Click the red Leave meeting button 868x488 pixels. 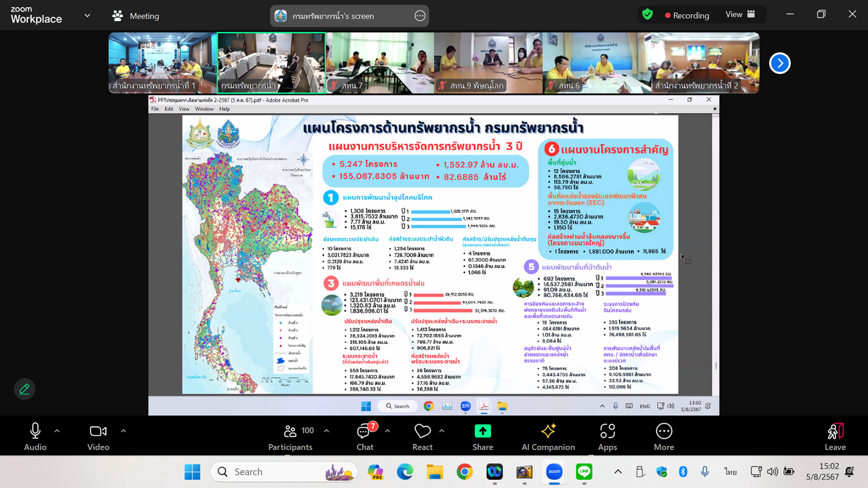[835, 436]
